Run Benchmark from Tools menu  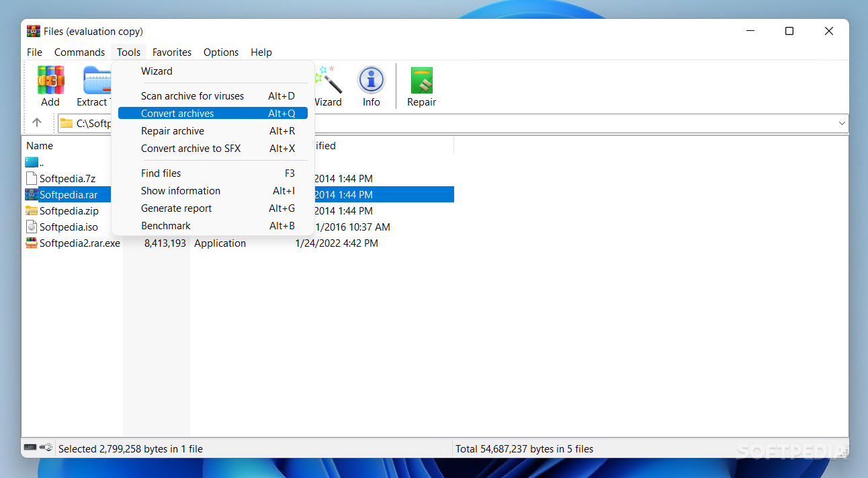(213, 225)
